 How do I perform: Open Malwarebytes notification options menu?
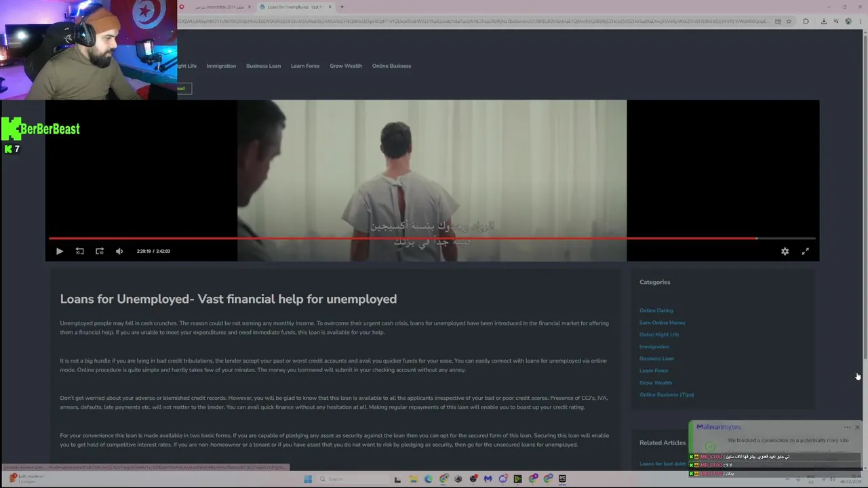tap(847, 427)
